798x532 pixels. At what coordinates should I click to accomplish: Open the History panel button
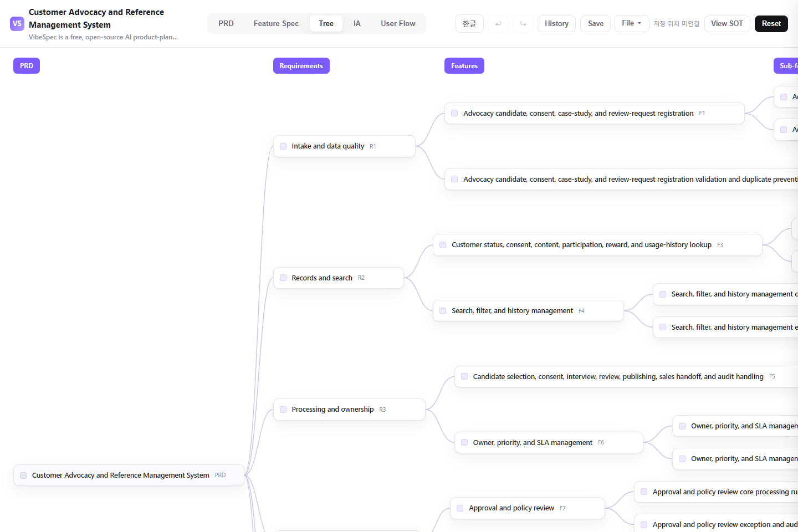pyautogui.click(x=556, y=24)
